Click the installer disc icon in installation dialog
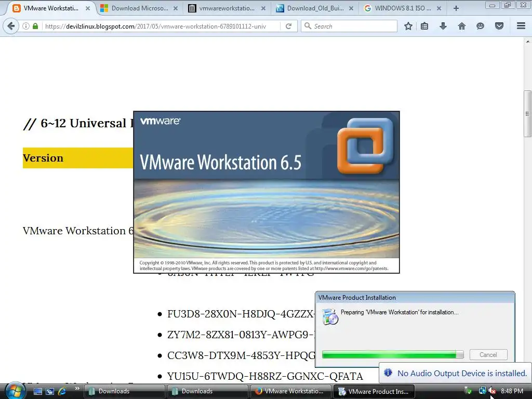Screen dimensions: 532x399 tap(330, 316)
